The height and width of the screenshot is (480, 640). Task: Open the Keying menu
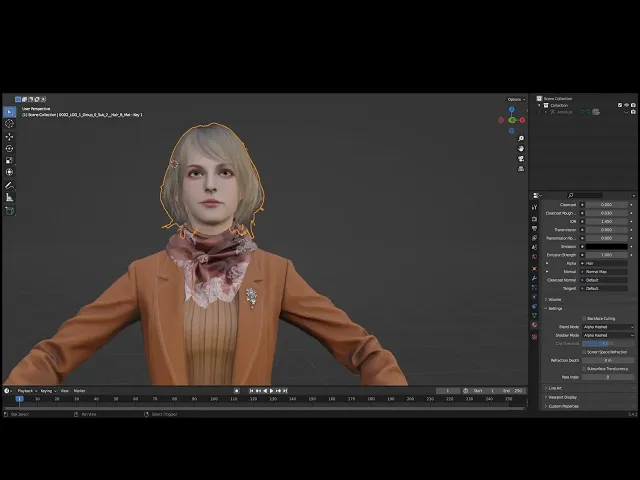[48, 391]
